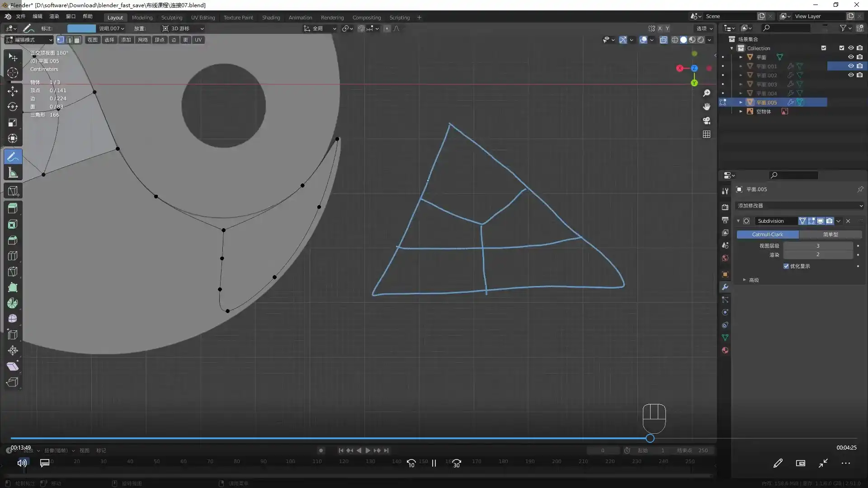Open the Material properties tab
Viewport: 868px width, 488px height.
pyautogui.click(x=725, y=350)
